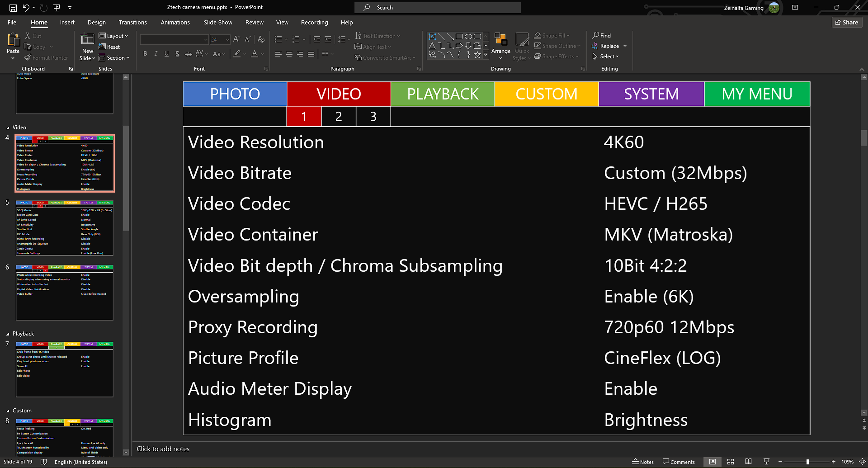This screenshot has height=468, width=868.
Task: Toggle the Comments pane
Action: pyautogui.click(x=679, y=462)
